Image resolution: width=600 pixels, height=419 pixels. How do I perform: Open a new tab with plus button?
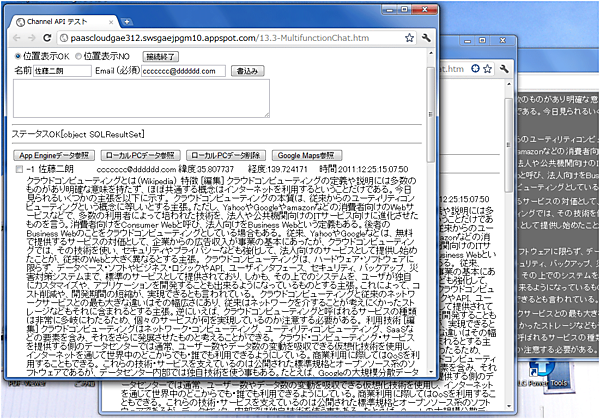click(x=127, y=22)
